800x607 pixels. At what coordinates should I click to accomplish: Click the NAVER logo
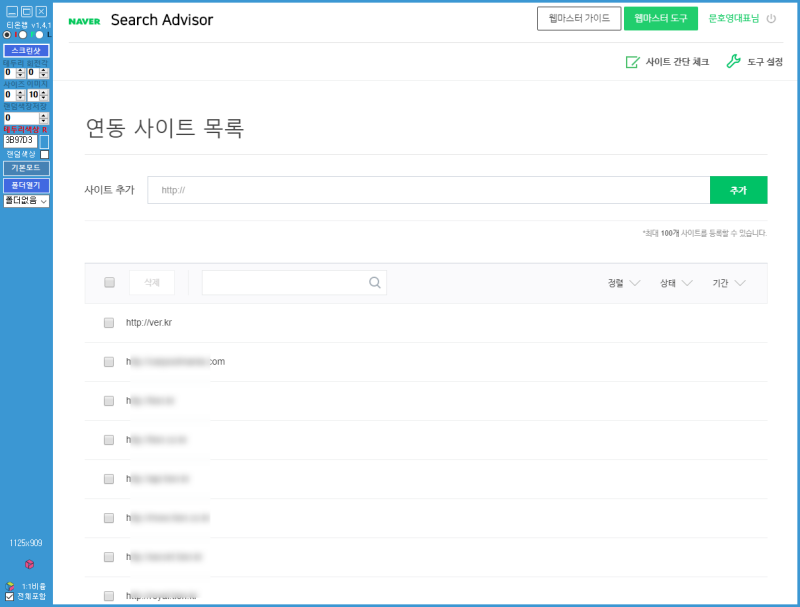(x=84, y=21)
